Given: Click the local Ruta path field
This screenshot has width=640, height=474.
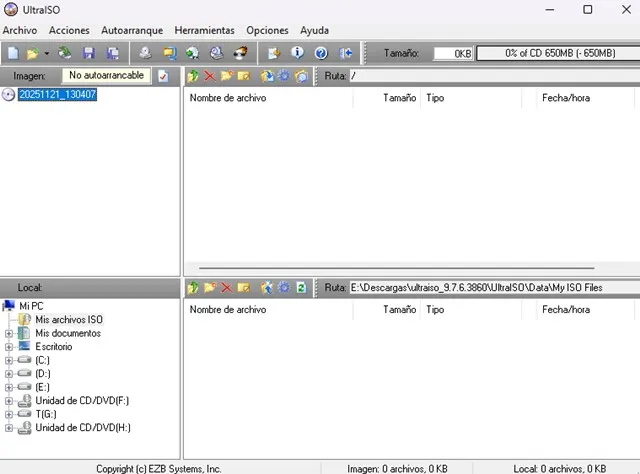Looking at the screenshot, I should pos(490,288).
